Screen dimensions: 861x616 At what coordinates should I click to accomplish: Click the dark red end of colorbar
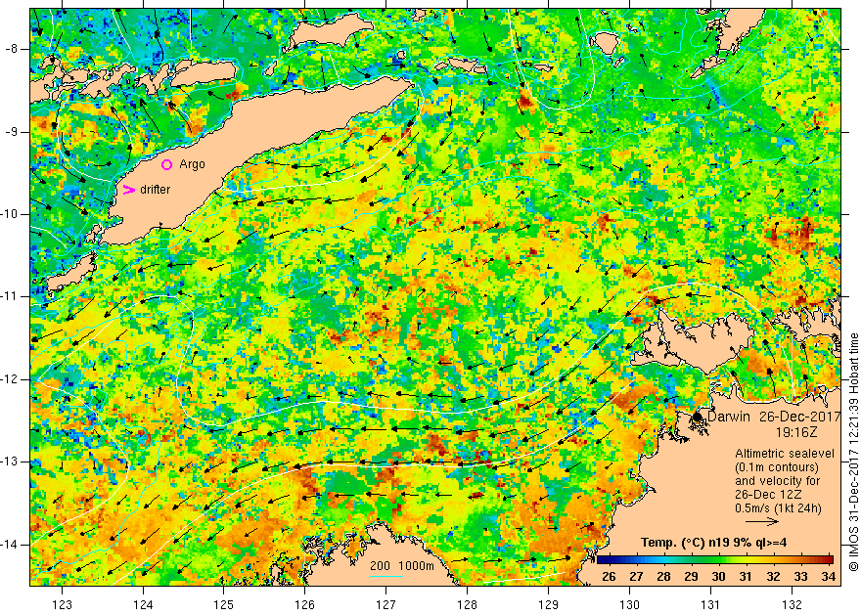tap(829, 560)
